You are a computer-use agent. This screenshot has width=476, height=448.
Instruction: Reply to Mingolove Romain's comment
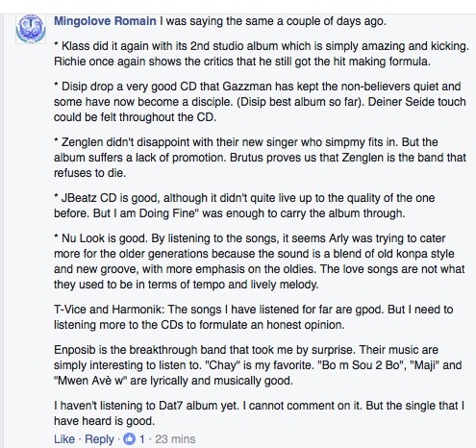pos(99,438)
